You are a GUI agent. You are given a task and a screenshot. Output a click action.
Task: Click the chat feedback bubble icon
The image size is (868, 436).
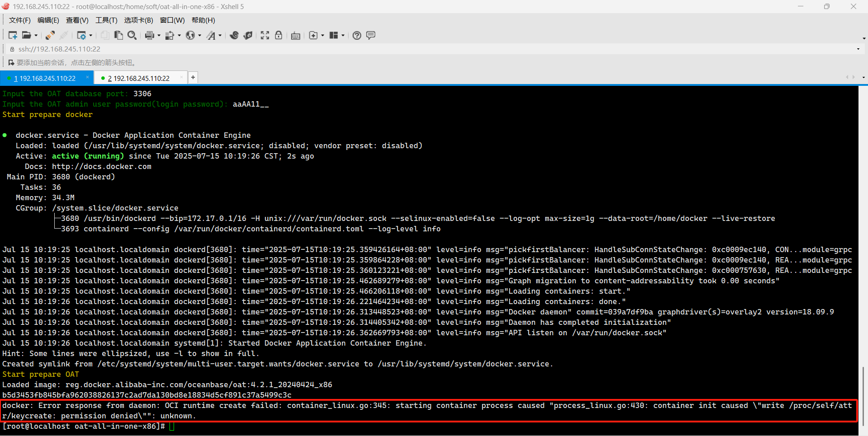pos(371,35)
